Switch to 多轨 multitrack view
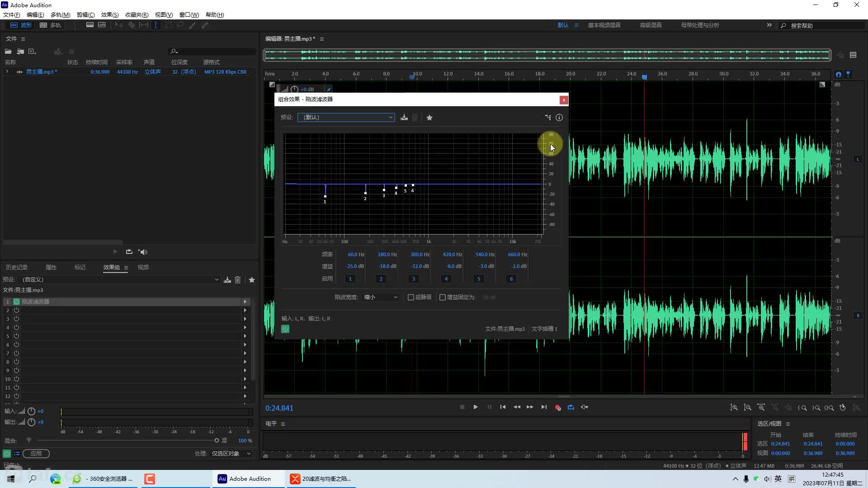Screen dimensions: 868x488 pos(50,25)
